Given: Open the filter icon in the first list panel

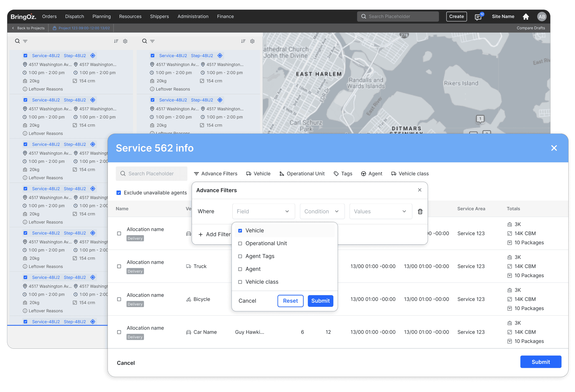Looking at the screenshot, I should (25, 41).
